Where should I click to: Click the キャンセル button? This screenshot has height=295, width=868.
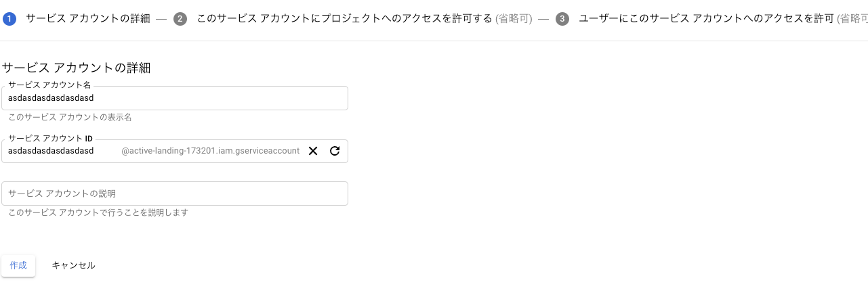73,265
